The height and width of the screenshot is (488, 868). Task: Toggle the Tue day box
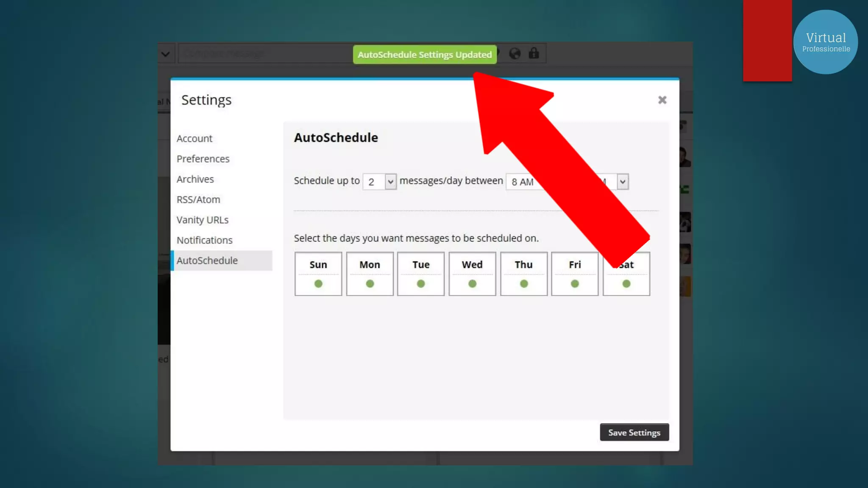pos(421,274)
